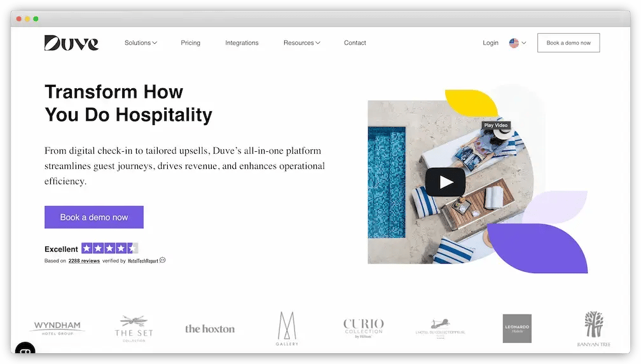Open the 2288 reviews link
The height and width of the screenshot is (364, 641).
pos(84,260)
